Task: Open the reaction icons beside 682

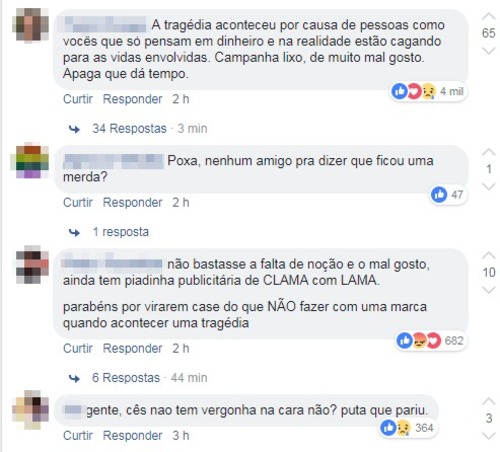Action: [x=419, y=340]
